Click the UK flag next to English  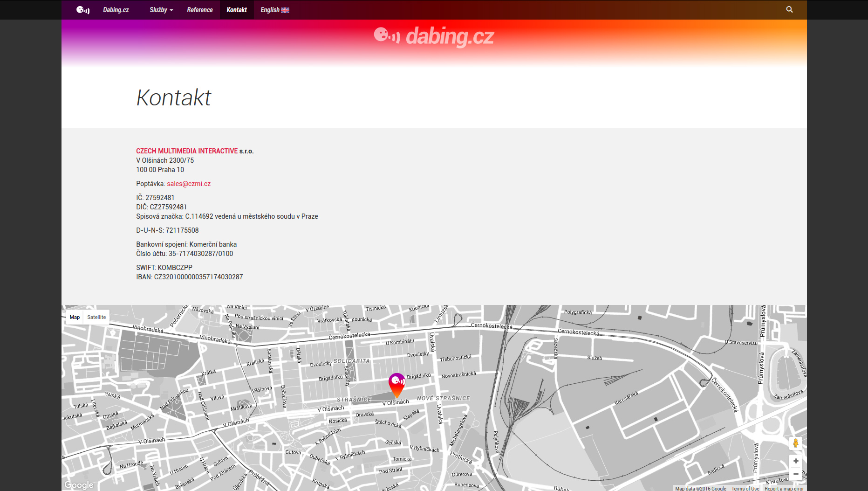click(285, 10)
